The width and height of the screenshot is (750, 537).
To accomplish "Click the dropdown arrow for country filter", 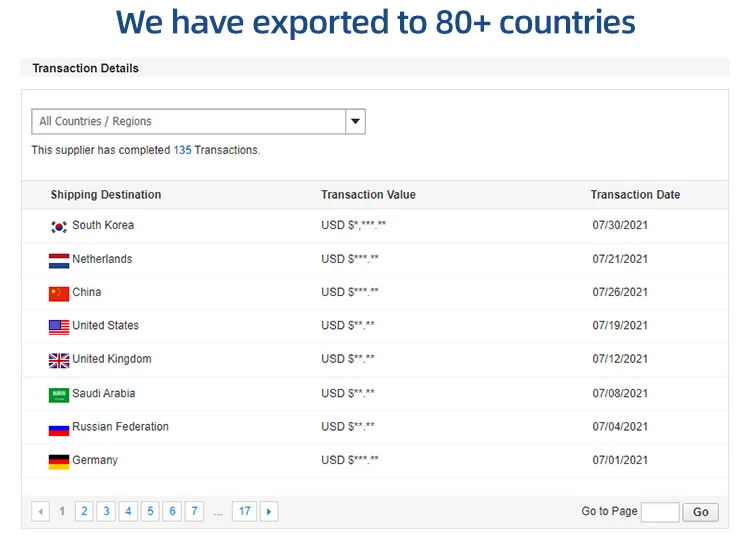I will point(355,122).
